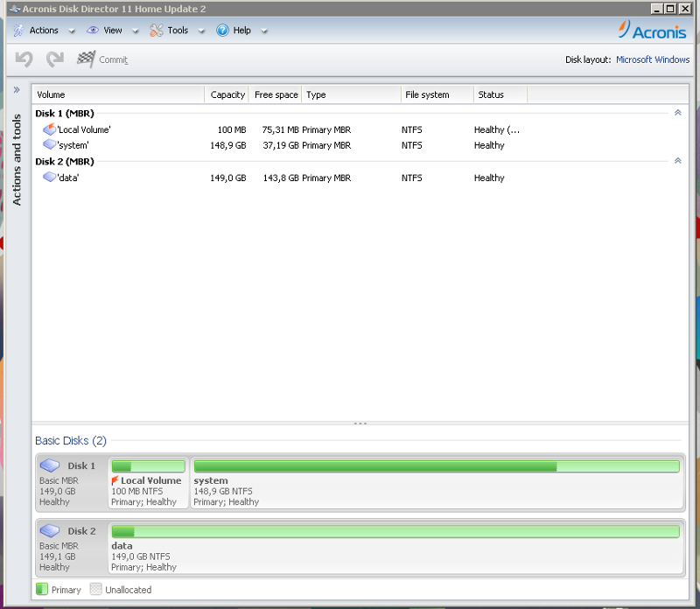Click the Disk 2 drive icon
This screenshot has height=609, width=700.
[x=50, y=530]
